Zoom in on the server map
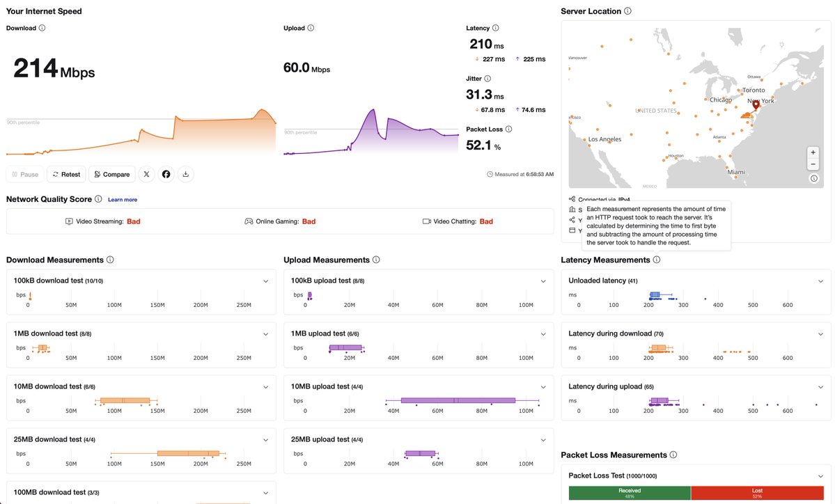The width and height of the screenshot is (835, 504). tap(813, 152)
